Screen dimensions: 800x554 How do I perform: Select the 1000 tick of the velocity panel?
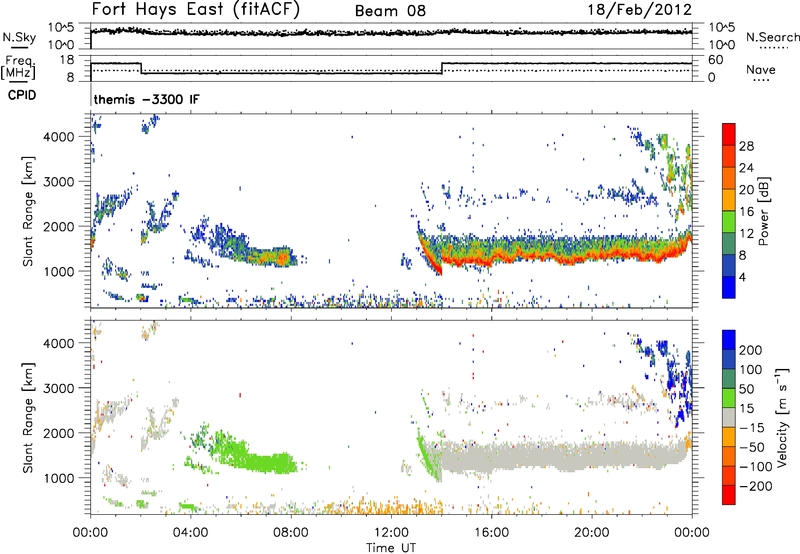pos(59,478)
